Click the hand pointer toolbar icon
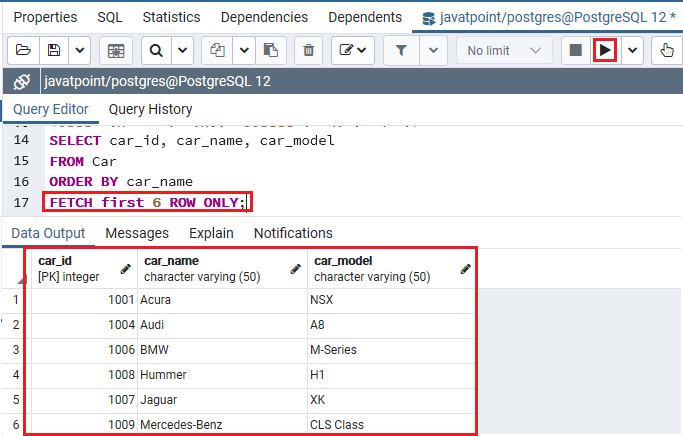 click(x=666, y=51)
